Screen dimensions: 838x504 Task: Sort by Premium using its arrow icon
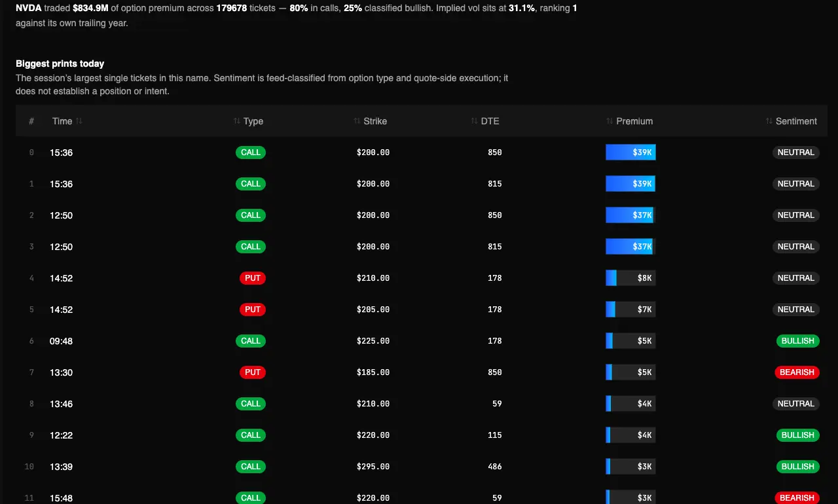coord(610,121)
